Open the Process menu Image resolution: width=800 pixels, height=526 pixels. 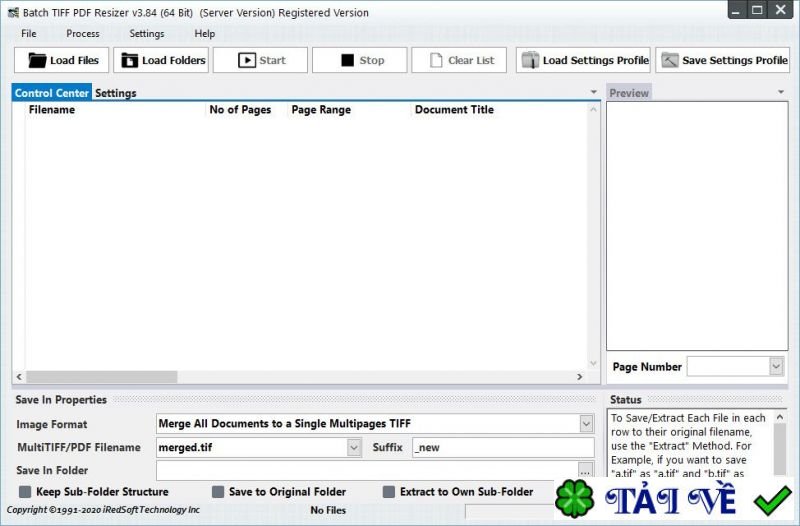click(x=83, y=34)
